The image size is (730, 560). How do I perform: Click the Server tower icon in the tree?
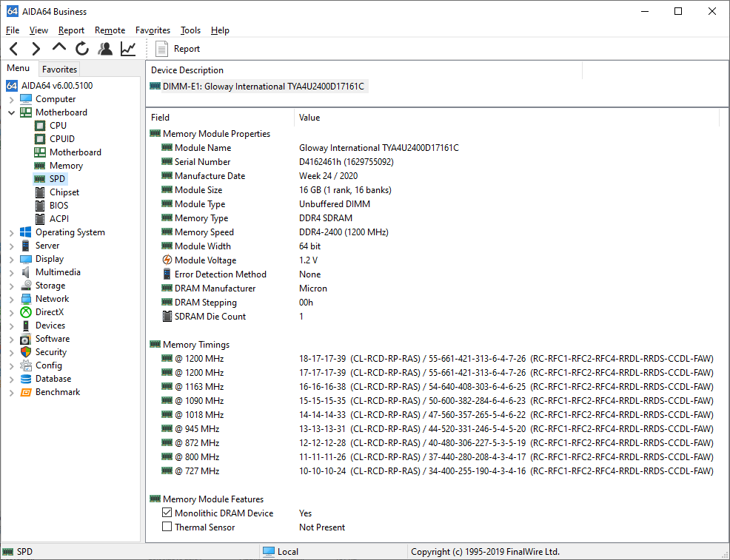[x=26, y=246]
